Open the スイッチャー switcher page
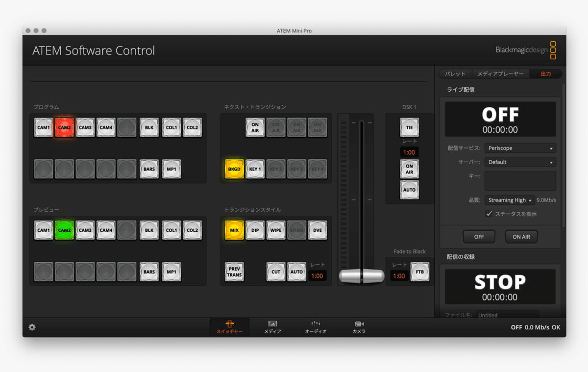The image size is (588, 372). pyautogui.click(x=229, y=327)
